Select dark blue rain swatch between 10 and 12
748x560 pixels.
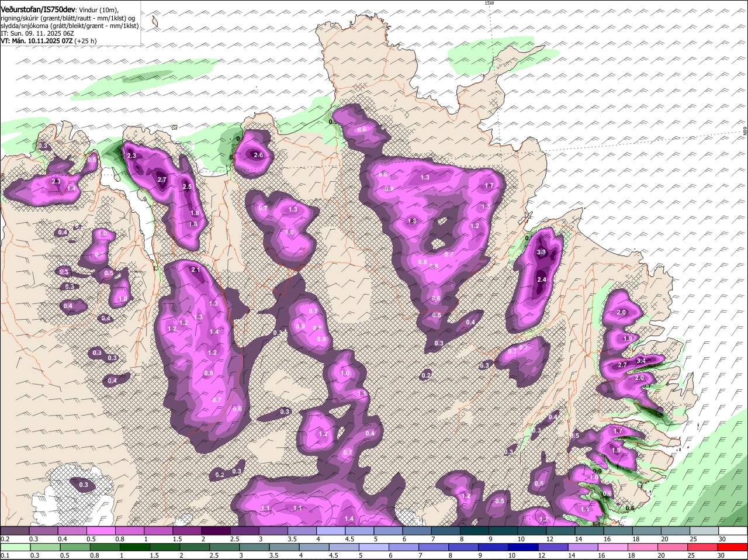524,547
